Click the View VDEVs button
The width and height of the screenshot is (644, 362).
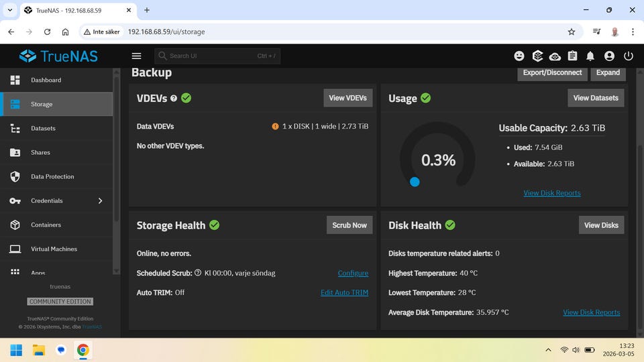(347, 98)
